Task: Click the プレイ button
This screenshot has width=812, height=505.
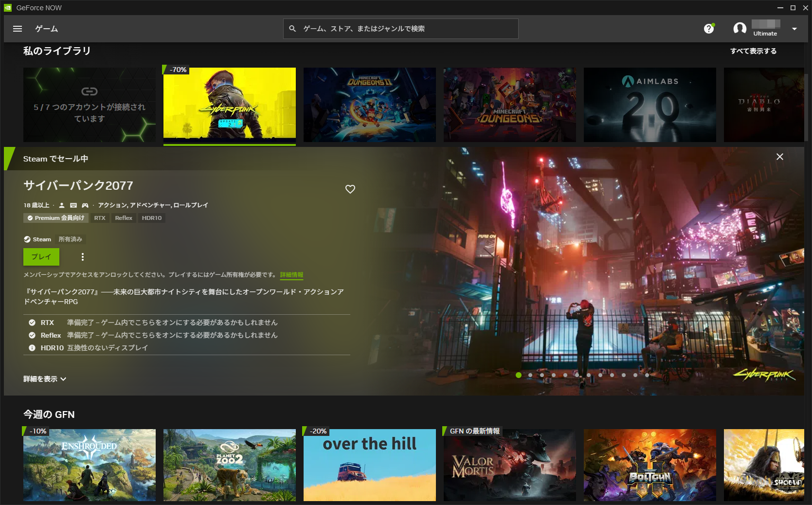Action: click(41, 257)
